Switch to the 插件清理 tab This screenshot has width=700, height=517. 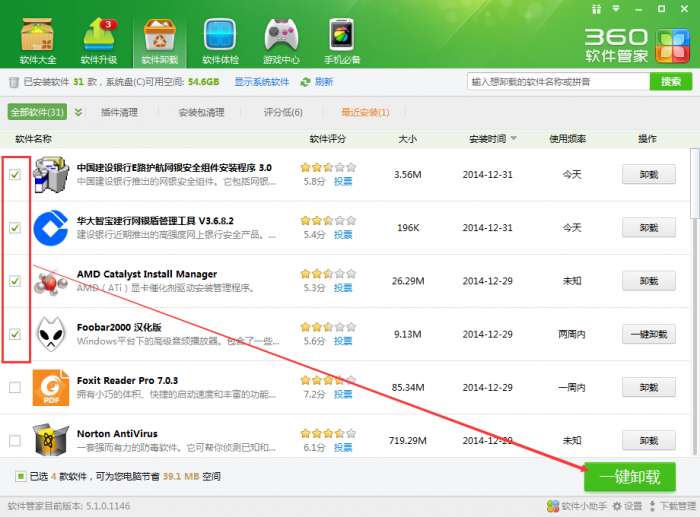tap(119, 112)
